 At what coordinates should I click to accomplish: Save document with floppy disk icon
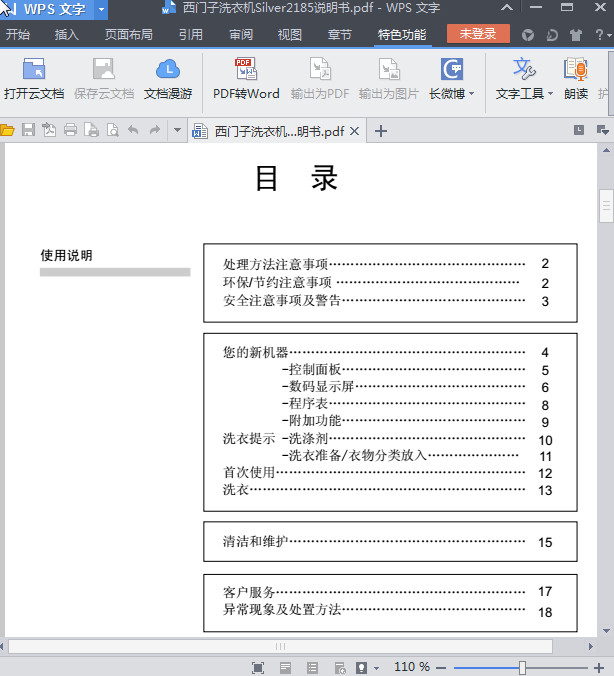click(x=28, y=130)
